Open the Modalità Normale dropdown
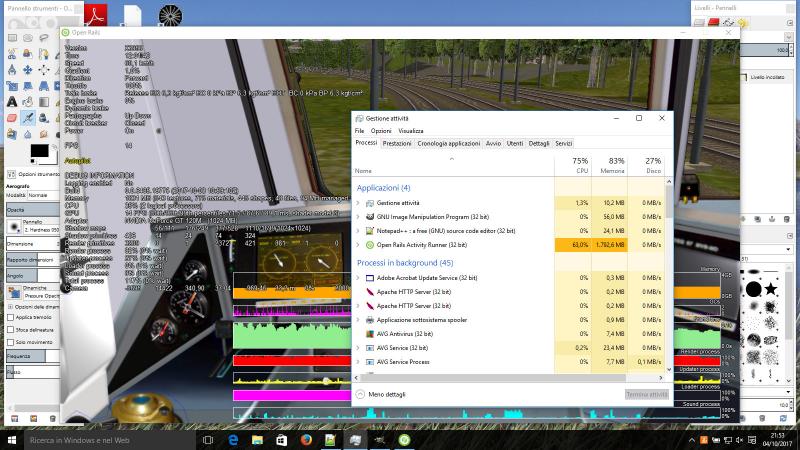Viewport: 800px width, 450px height. 43,195
